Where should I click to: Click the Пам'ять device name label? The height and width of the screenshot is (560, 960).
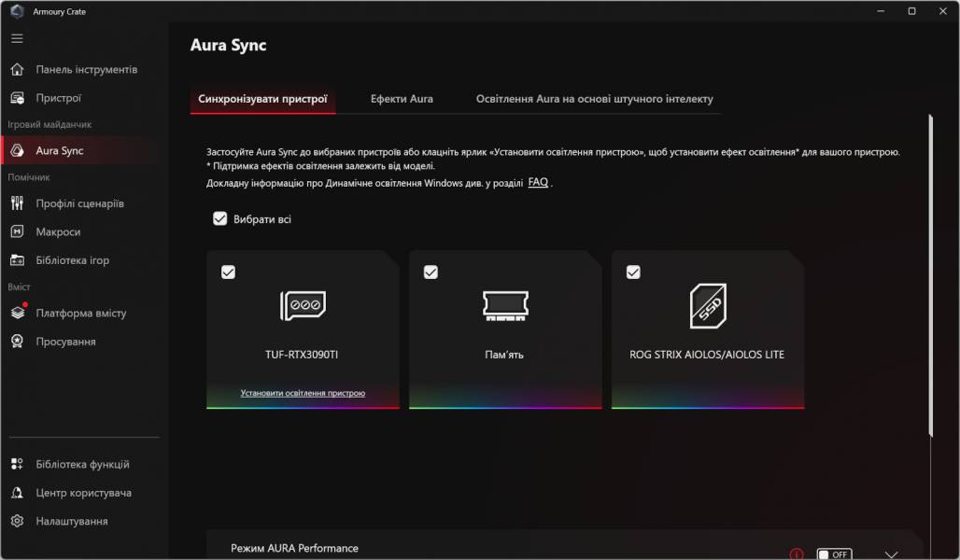(504, 355)
